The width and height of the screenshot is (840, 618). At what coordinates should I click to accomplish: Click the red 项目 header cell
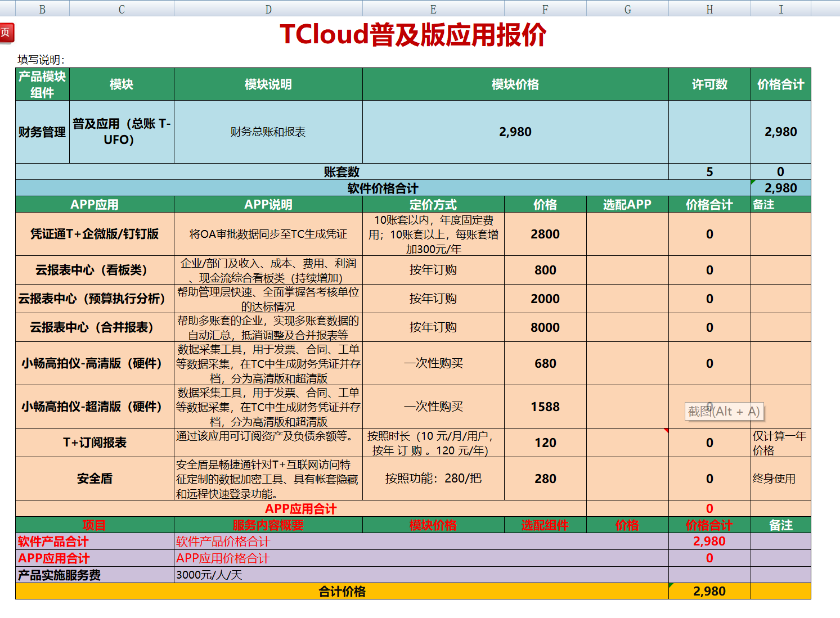[x=95, y=525]
